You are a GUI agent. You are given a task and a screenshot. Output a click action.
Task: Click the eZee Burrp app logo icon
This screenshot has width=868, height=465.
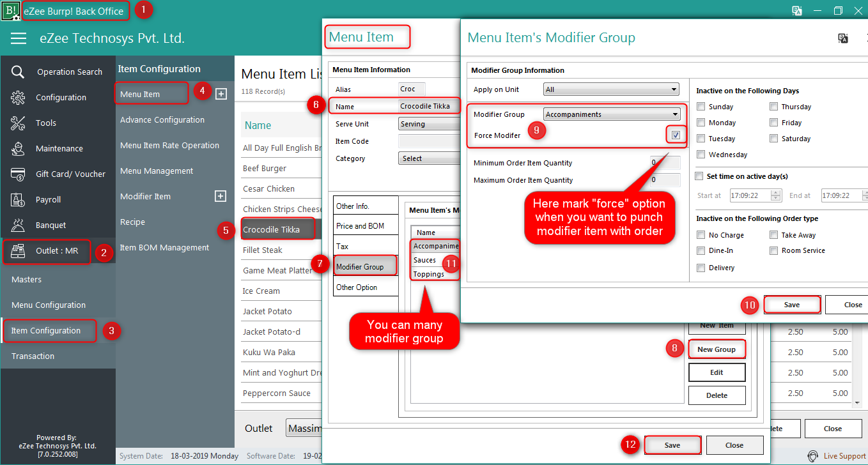[11, 11]
